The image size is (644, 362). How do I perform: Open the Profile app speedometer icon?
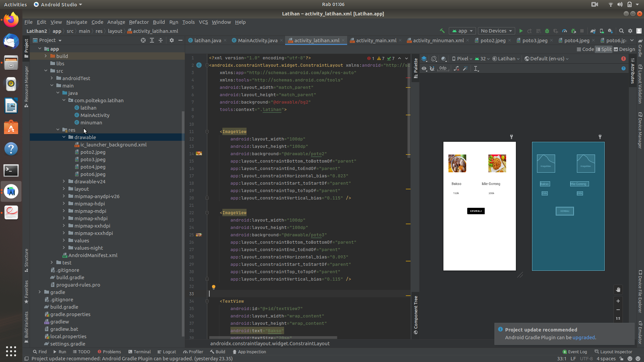pyautogui.click(x=565, y=31)
